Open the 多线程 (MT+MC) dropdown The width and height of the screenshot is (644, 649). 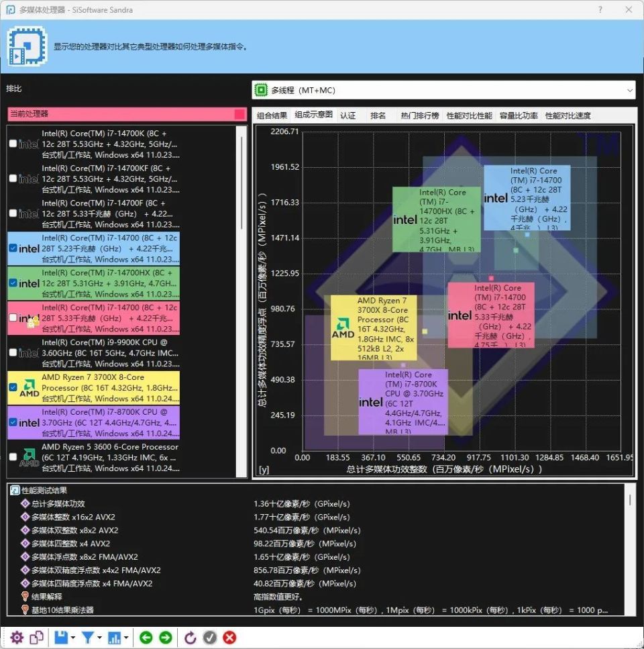(443, 90)
